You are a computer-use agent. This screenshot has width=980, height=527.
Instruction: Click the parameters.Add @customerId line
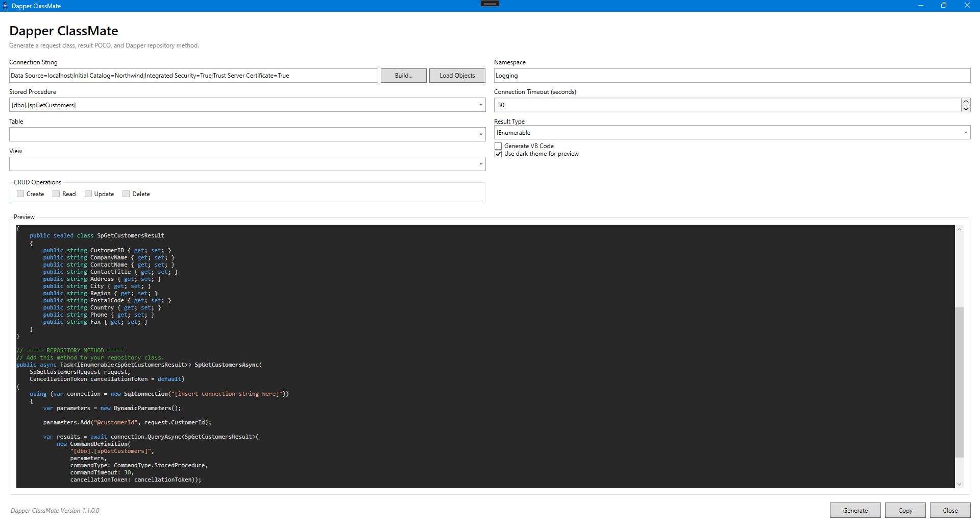[127, 422]
